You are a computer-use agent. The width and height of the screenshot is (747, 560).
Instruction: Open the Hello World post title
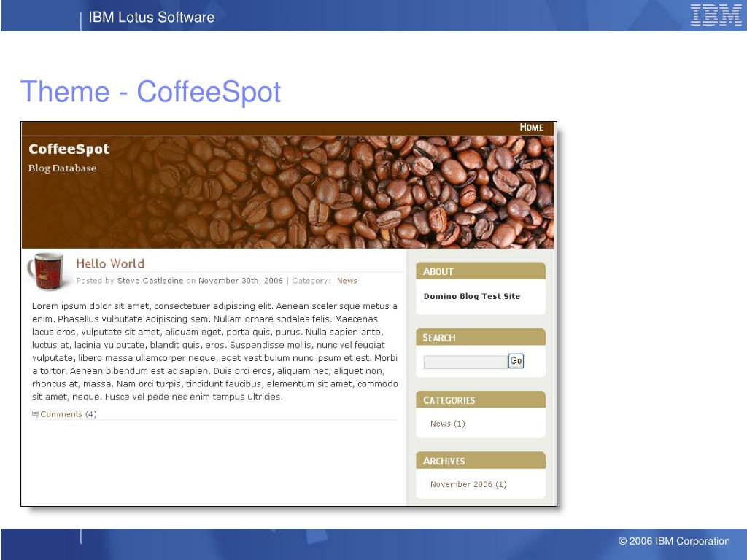click(x=110, y=264)
